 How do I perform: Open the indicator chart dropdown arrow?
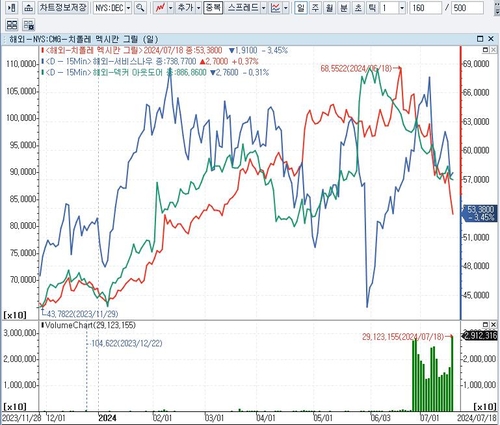point(286,8)
